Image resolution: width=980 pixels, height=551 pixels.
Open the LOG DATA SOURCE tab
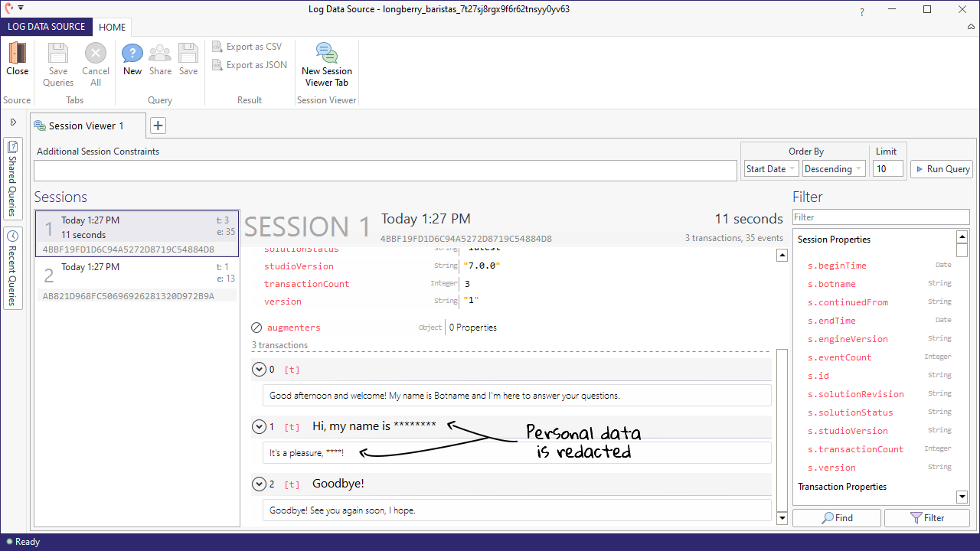point(47,27)
